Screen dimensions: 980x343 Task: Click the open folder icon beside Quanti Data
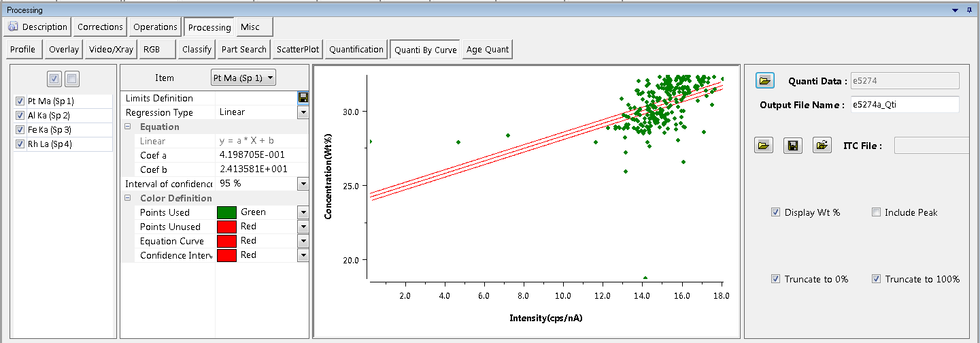pyautogui.click(x=765, y=81)
